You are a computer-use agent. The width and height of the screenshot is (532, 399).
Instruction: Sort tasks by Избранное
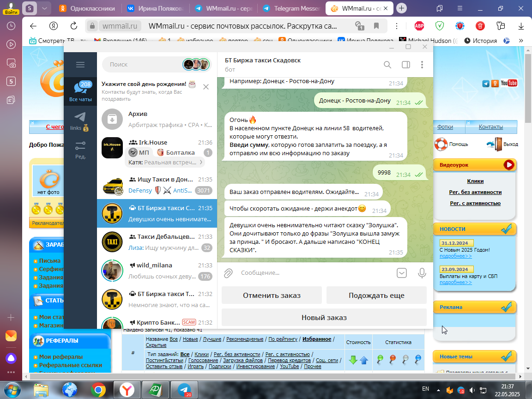[x=316, y=339]
